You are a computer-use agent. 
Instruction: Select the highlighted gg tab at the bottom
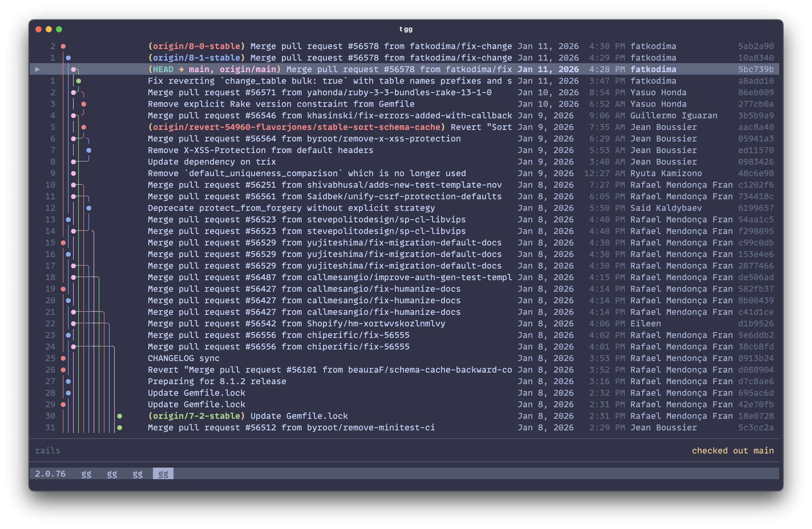[x=163, y=474]
